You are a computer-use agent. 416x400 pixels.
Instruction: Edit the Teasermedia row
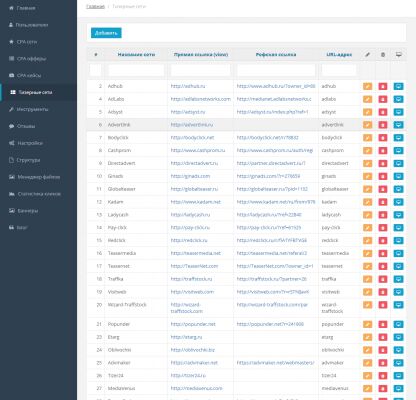(367, 253)
